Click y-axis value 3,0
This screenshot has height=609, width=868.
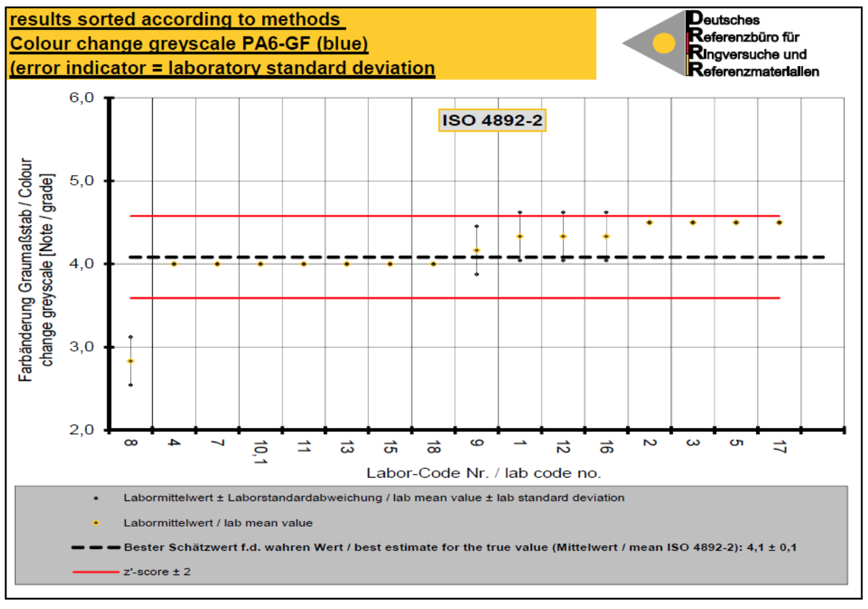point(82,347)
